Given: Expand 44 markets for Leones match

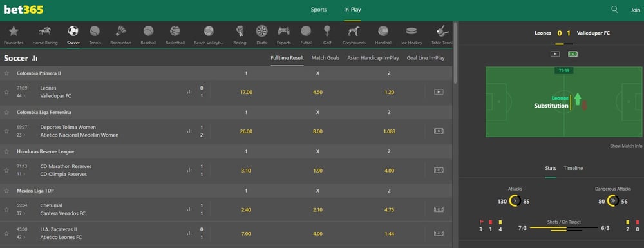Looking at the screenshot, I should 21,96.
